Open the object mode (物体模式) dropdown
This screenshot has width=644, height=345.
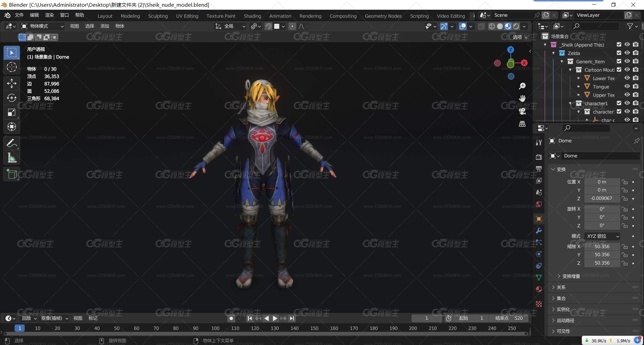pyautogui.click(x=42, y=26)
